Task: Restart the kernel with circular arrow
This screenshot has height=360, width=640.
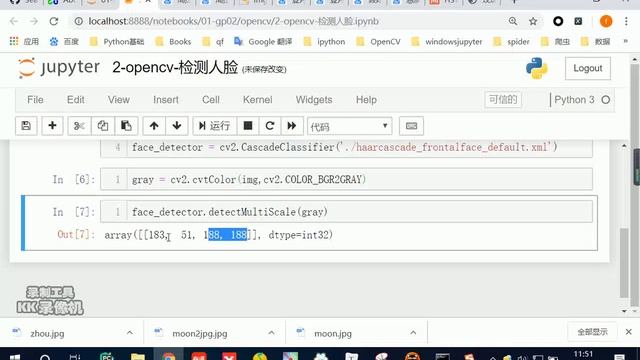Action: pyautogui.click(x=270, y=126)
